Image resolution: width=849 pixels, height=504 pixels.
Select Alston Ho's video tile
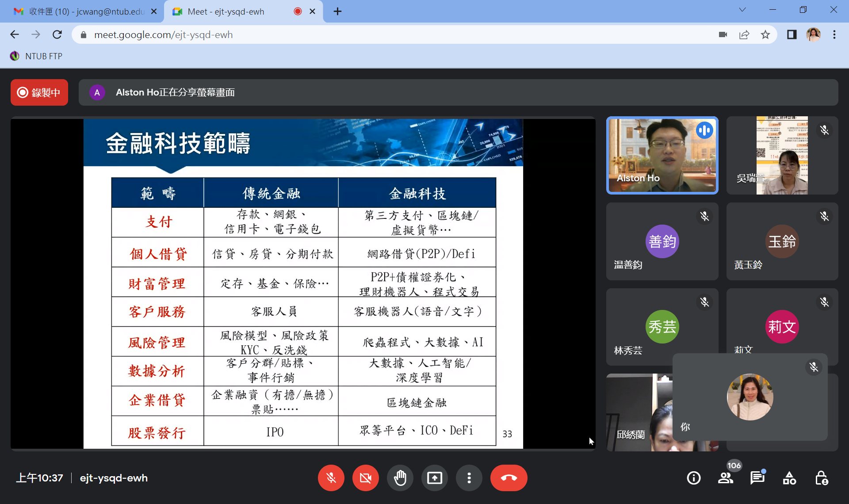click(x=662, y=155)
